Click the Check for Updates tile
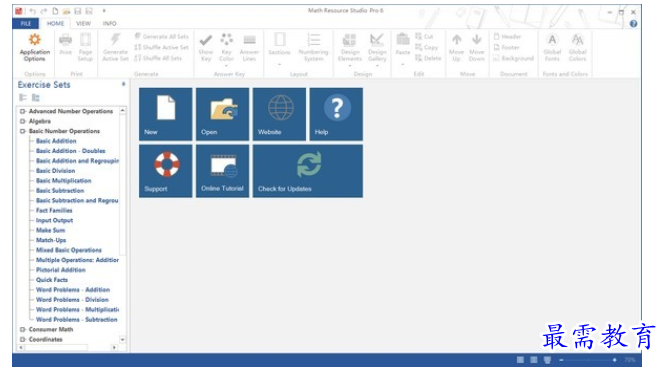Image resolution: width=664 pixels, height=368 pixels. click(308, 171)
